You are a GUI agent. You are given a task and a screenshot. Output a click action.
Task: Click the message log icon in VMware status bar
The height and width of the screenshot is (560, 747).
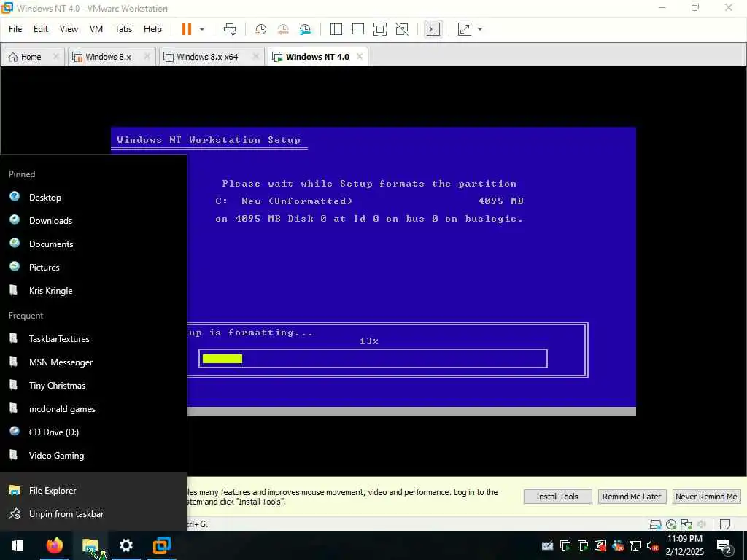(725, 524)
